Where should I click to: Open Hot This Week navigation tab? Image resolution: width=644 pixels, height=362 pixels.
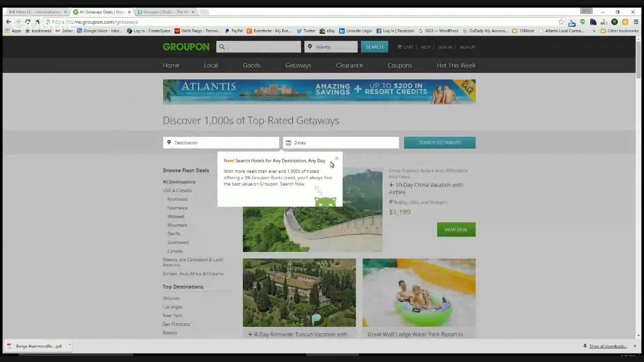coord(456,65)
